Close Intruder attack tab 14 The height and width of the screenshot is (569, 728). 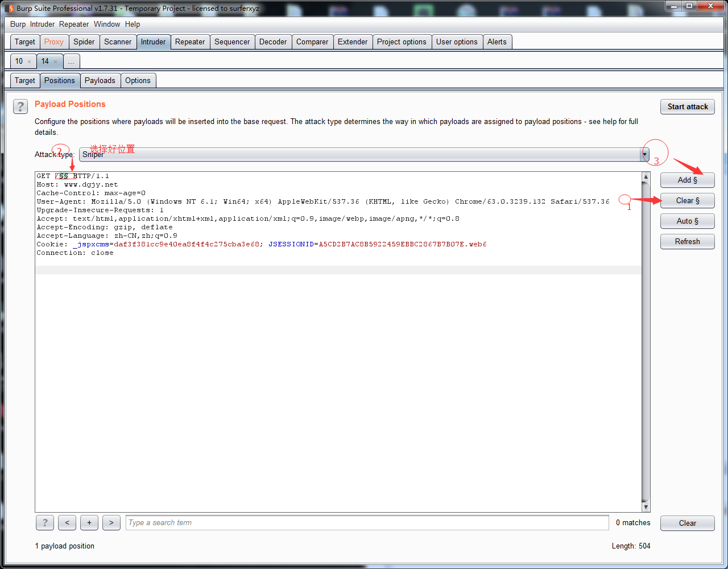(56, 61)
